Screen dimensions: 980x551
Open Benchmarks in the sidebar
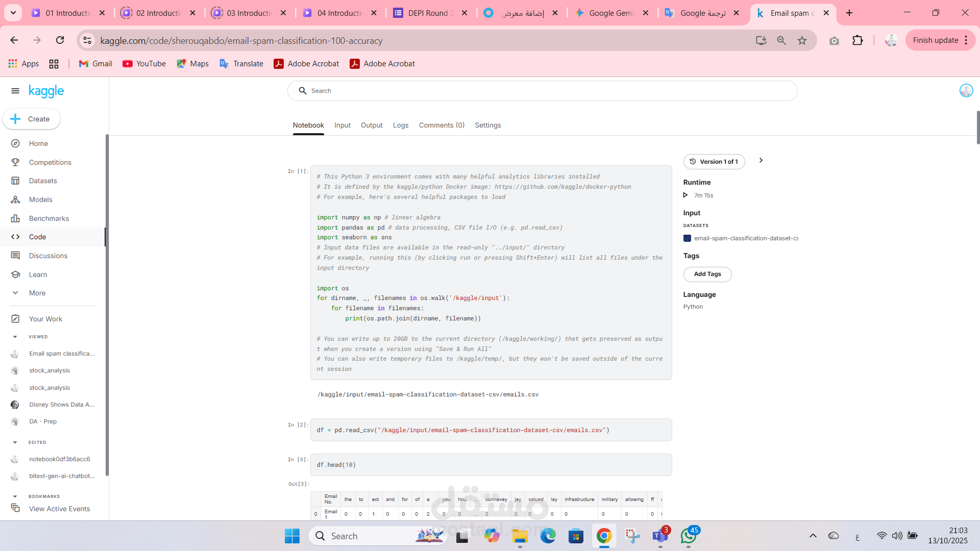click(x=48, y=218)
